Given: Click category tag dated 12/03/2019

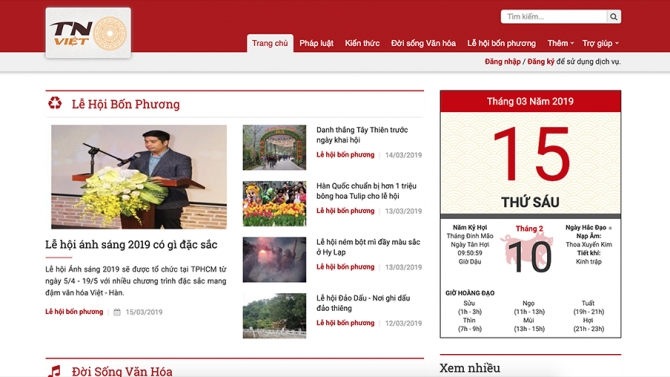Looking at the screenshot, I should coord(345,323).
